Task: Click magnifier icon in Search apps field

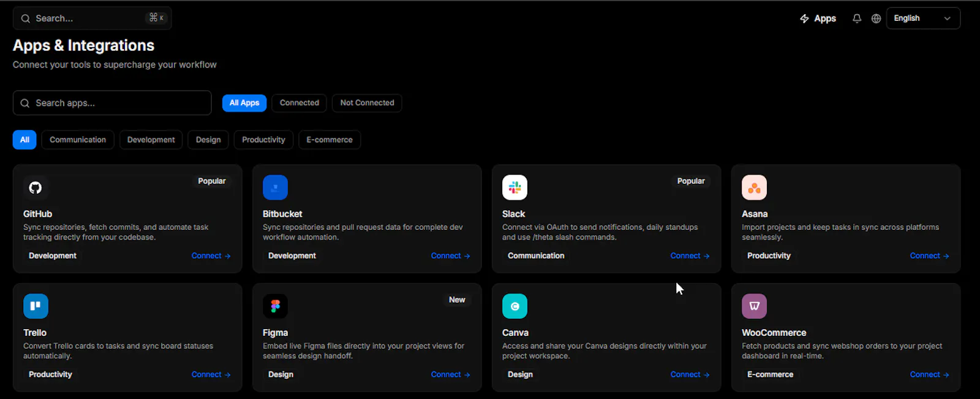Action: pyautogui.click(x=25, y=103)
